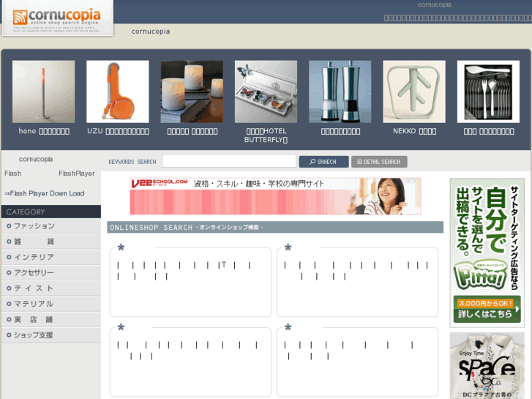Image resolution: width=532 pixels, height=399 pixels.
Task: Click the bullet icon beside ショップ支援
Action: click(x=9, y=335)
